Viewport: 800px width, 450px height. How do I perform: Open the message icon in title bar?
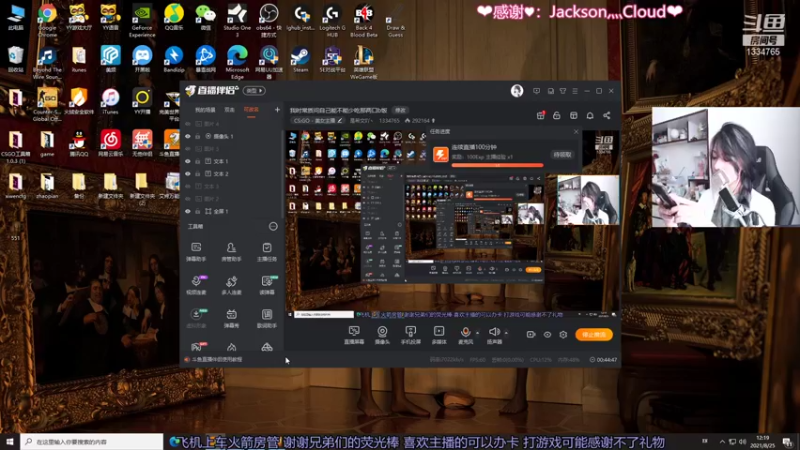pyautogui.click(x=536, y=91)
